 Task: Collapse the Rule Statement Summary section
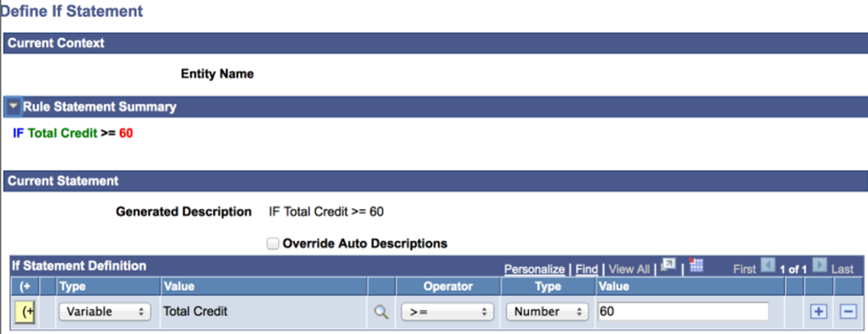pos(13,107)
